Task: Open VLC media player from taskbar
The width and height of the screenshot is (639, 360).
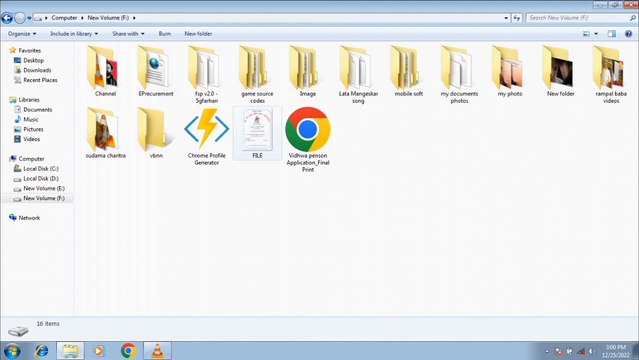Action: click(x=158, y=351)
